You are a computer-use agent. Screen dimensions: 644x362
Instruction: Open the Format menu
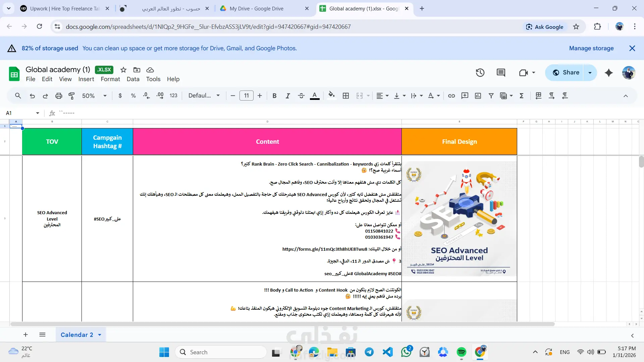point(110,79)
